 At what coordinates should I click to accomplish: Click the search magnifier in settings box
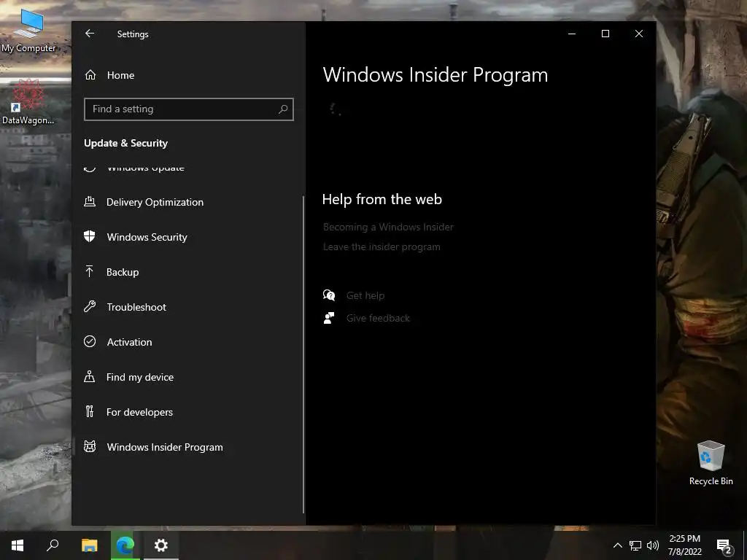point(283,109)
